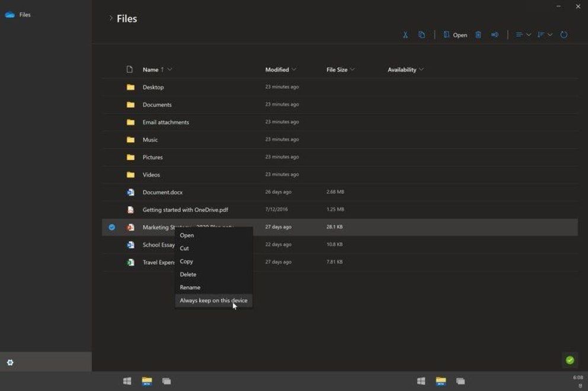Open the sort order dropdown in toolbar
Screen dimensions: 588x391
coord(545,35)
